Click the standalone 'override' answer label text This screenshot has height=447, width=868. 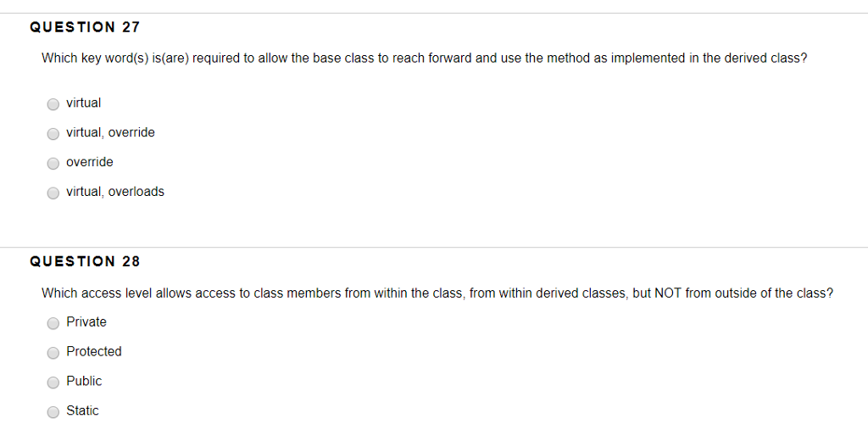click(x=90, y=162)
